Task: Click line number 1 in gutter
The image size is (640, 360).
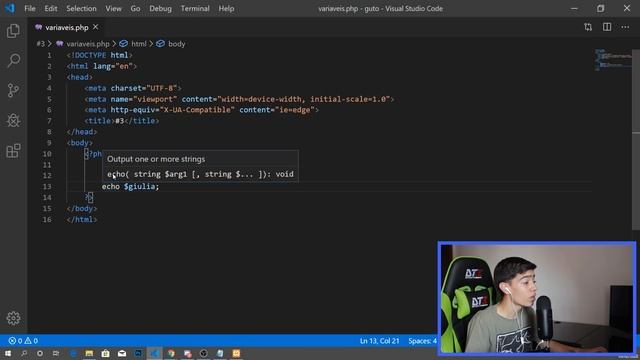Action: (x=49, y=55)
